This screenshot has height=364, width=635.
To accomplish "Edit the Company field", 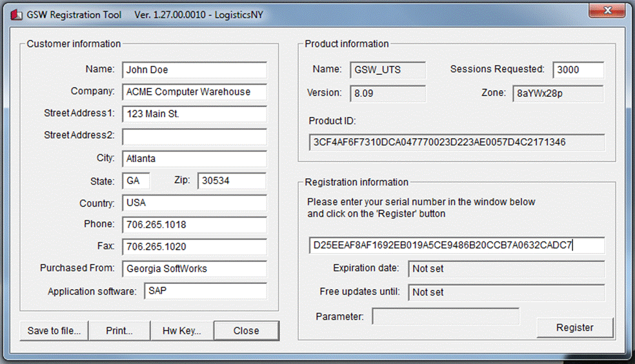I will click(194, 92).
